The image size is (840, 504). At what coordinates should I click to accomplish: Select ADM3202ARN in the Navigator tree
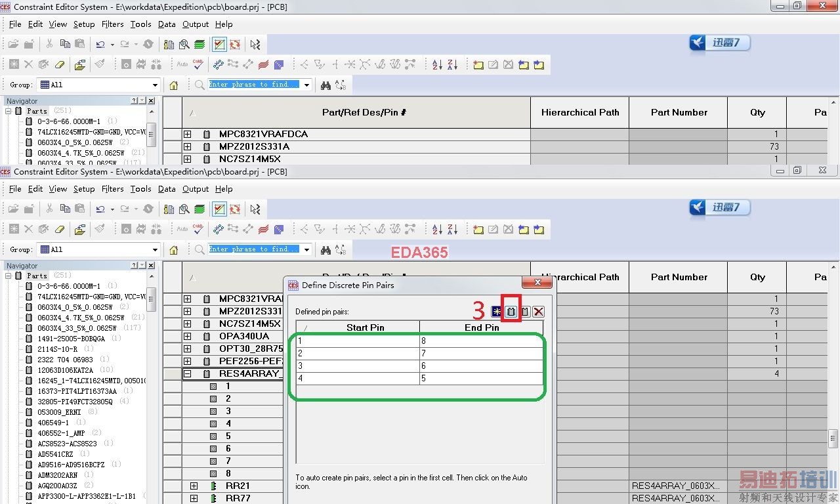pyautogui.click(x=57, y=475)
